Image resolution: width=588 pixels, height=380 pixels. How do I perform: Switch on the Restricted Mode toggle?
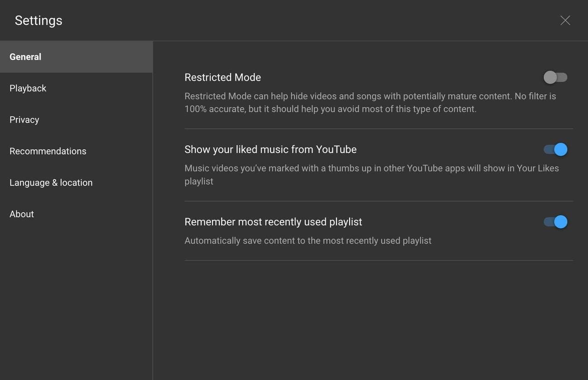[x=555, y=77]
